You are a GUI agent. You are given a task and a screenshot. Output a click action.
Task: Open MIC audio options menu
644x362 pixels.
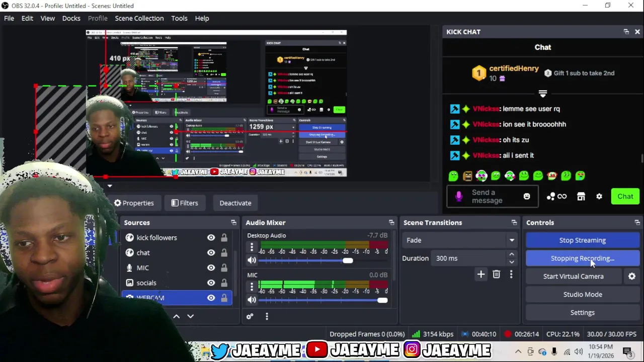click(x=252, y=287)
